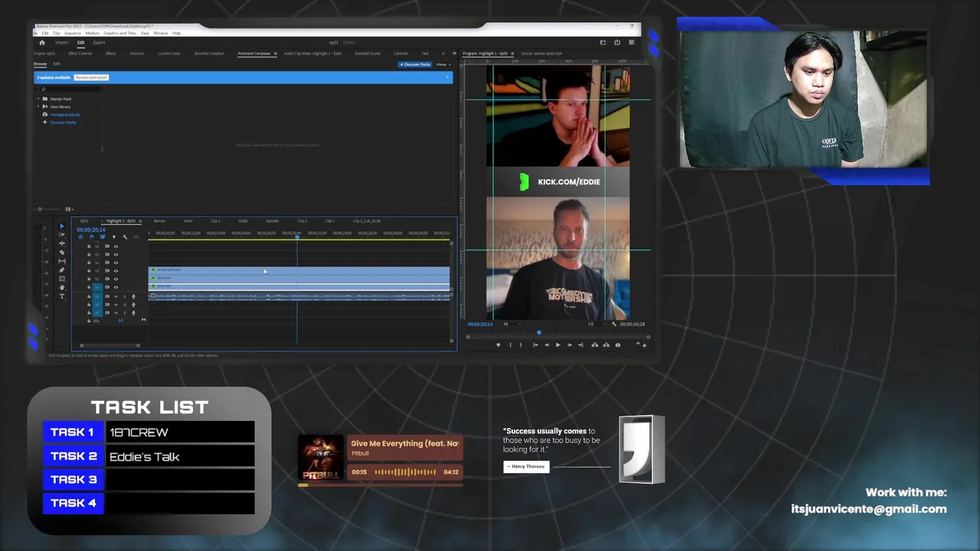Toggle linked selection in timeline
Viewport: 980px width, 551px height.
(103, 236)
